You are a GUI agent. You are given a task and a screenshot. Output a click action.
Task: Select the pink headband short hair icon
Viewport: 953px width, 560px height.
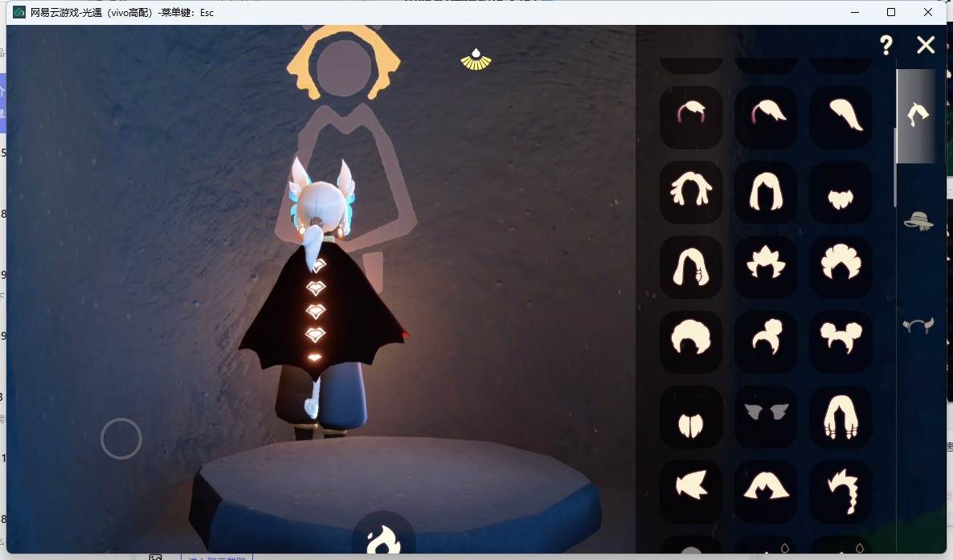click(691, 117)
